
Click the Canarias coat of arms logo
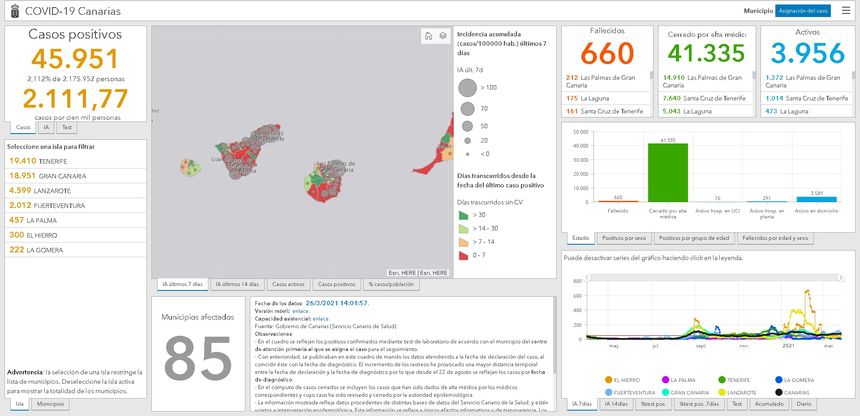[10, 10]
